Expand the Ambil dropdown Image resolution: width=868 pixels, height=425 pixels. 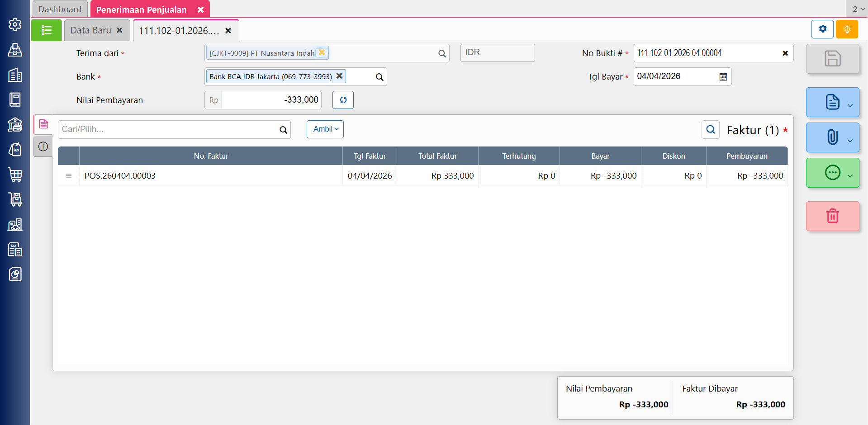coord(325,129)
